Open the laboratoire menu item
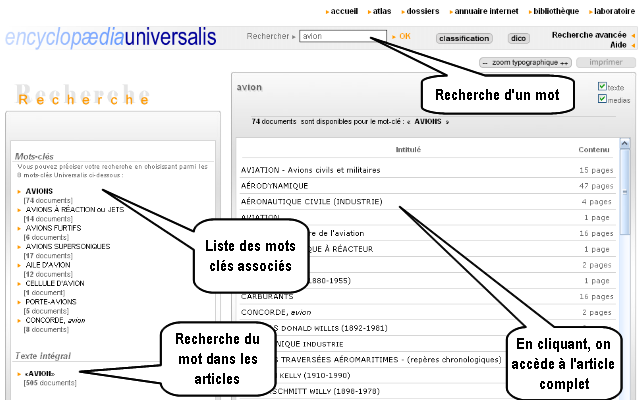Screen dimensions: 640x400 (x=614, y=11)
